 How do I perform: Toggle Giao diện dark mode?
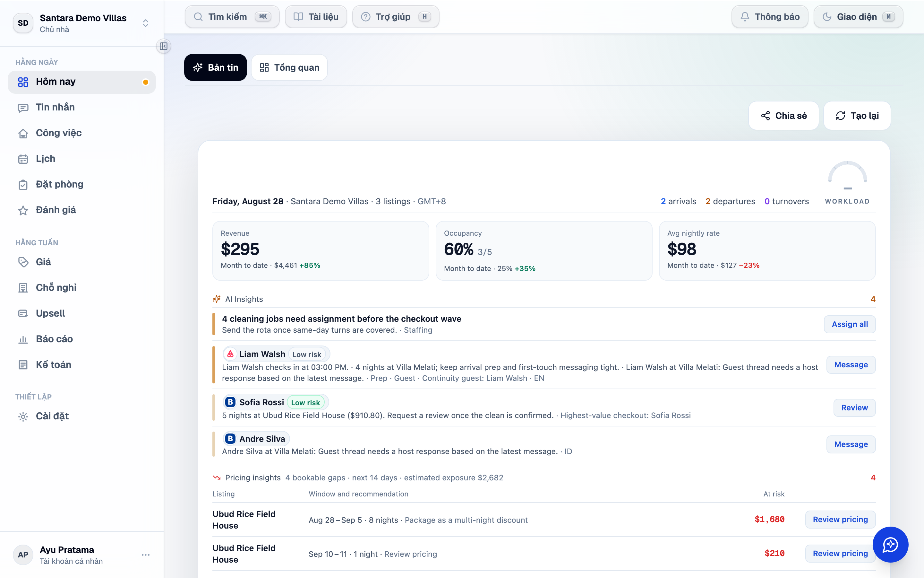coord(858,17)
